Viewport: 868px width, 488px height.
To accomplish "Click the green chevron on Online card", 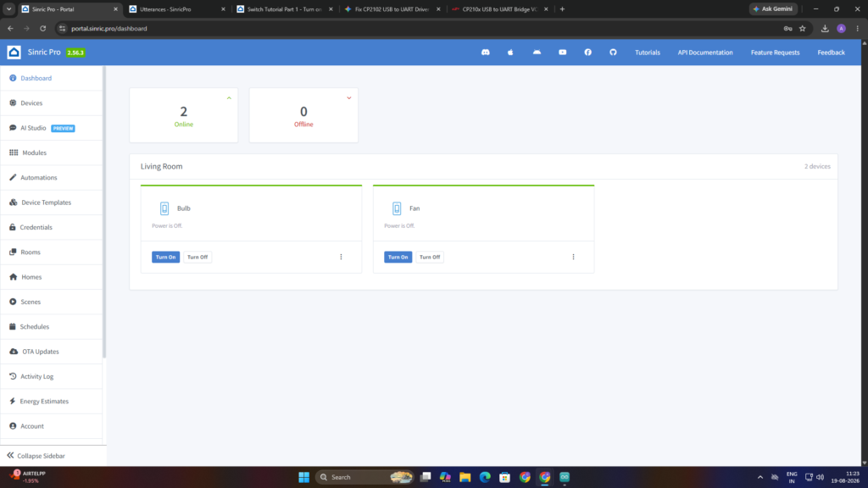I will (229, 98).
